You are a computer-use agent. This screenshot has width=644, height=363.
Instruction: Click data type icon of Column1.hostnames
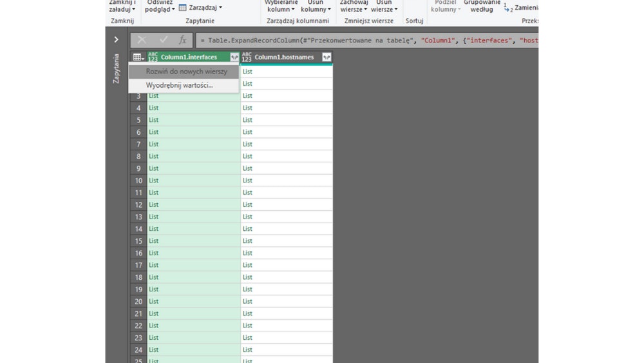[247, 57]
